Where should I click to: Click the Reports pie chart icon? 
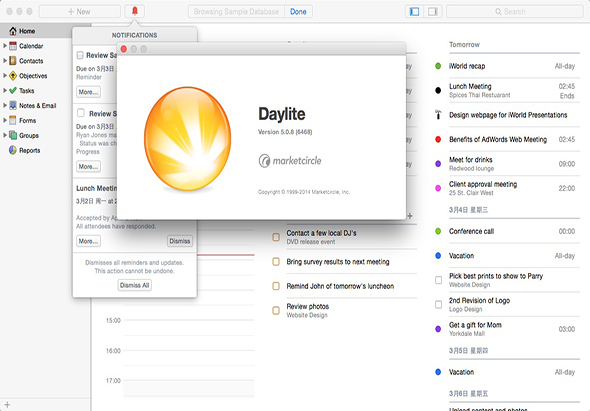coord(13,150)
